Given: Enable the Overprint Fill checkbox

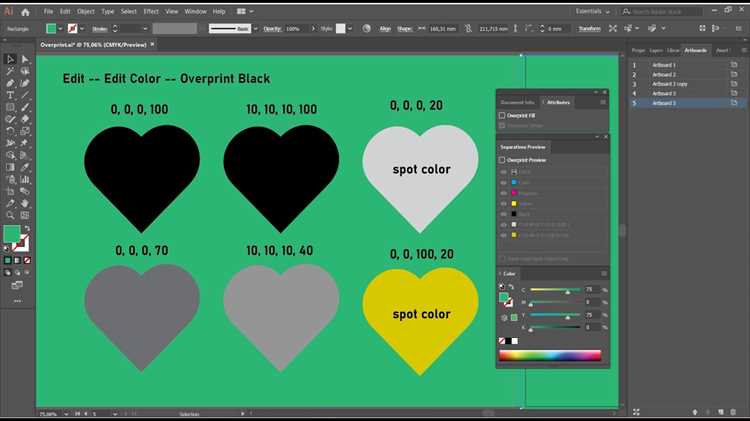Looking at the screenshot, I should 502,115.
